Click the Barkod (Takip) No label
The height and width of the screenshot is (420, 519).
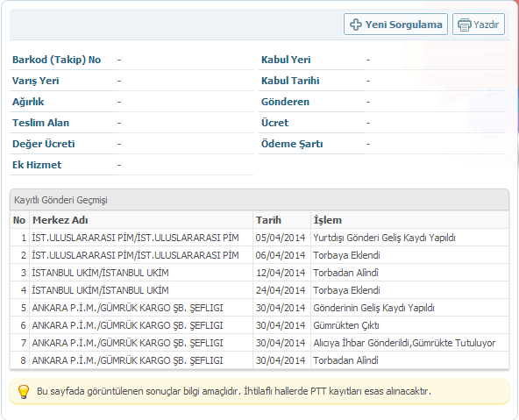tap(57, 60)
